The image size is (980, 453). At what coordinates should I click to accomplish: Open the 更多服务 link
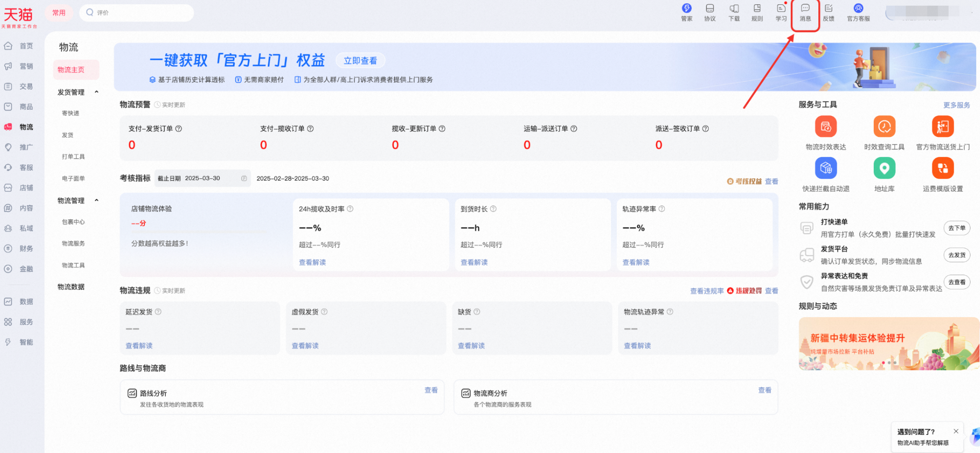coord(956,105)
